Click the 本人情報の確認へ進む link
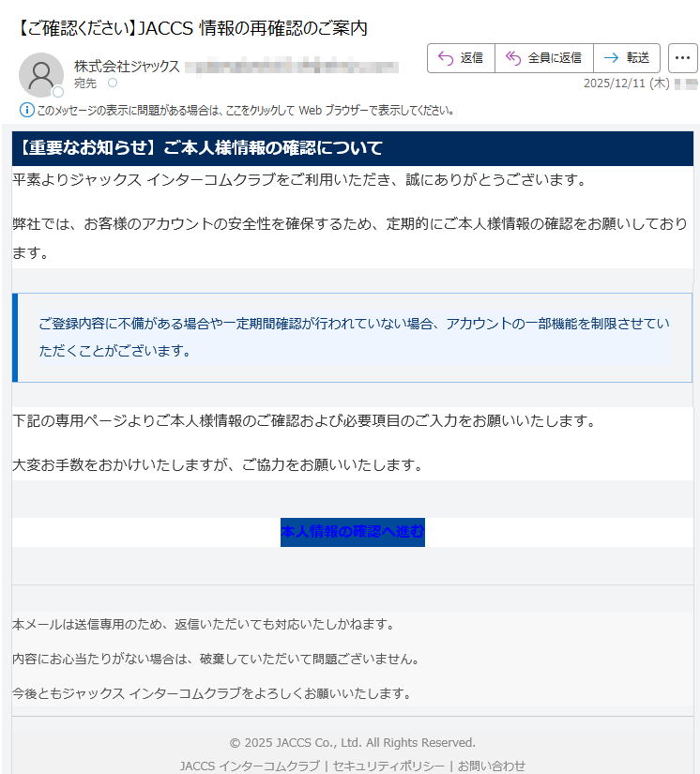700x774 pixels. 352,532
